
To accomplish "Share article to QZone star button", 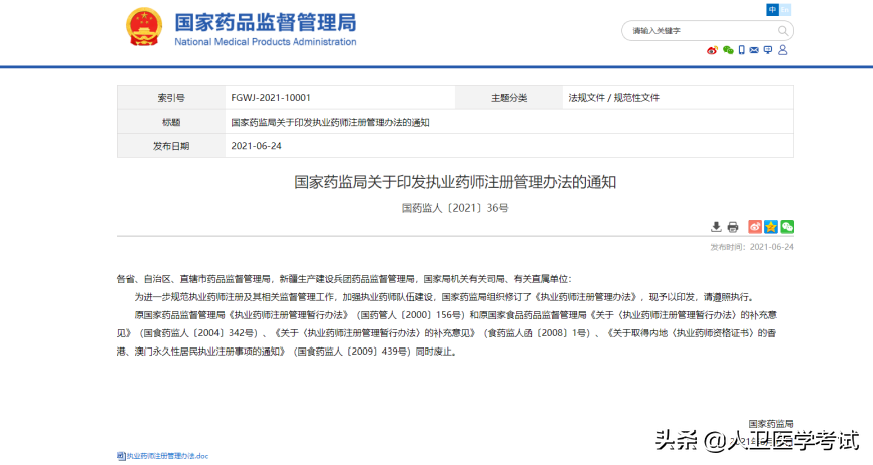I will pyautogui.click(x=771, y=227).
